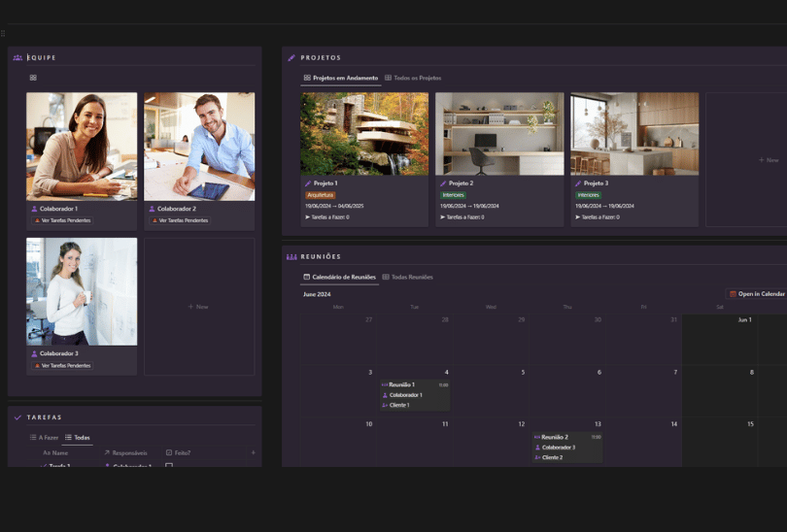Viewport: 787px width, 532px height.
Task: Open the Projeto 3 kitchen thumbnail
Action: [633, 134]
